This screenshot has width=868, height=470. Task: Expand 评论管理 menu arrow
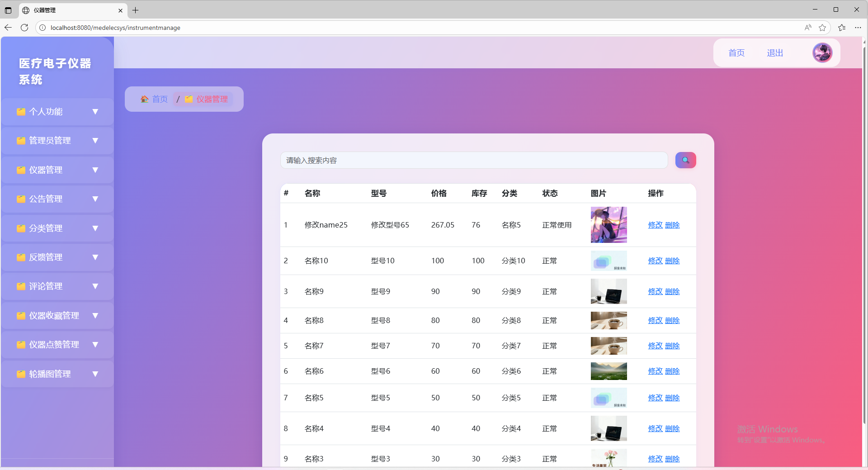pos(95,286)
